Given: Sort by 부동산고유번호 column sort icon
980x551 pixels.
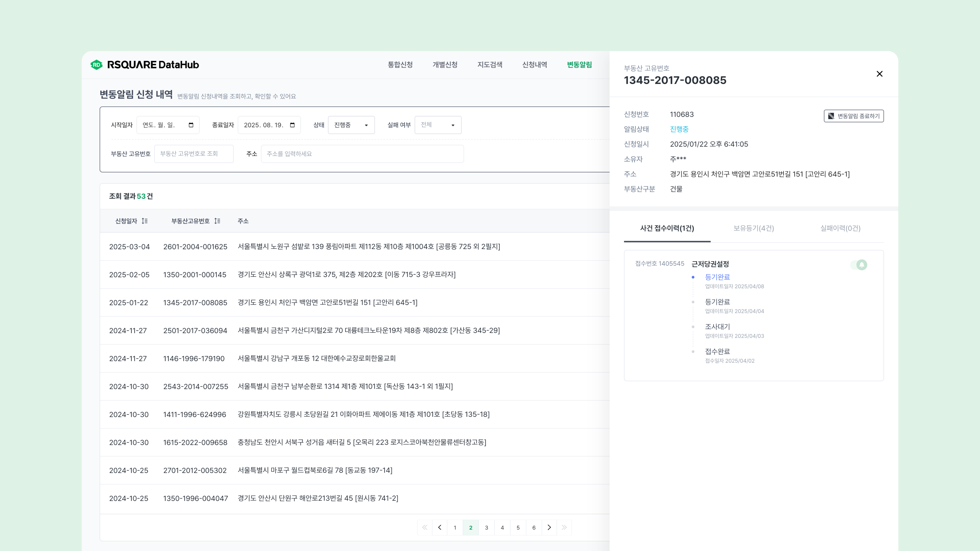Looking at the screenshot, I should coord(217,221).
